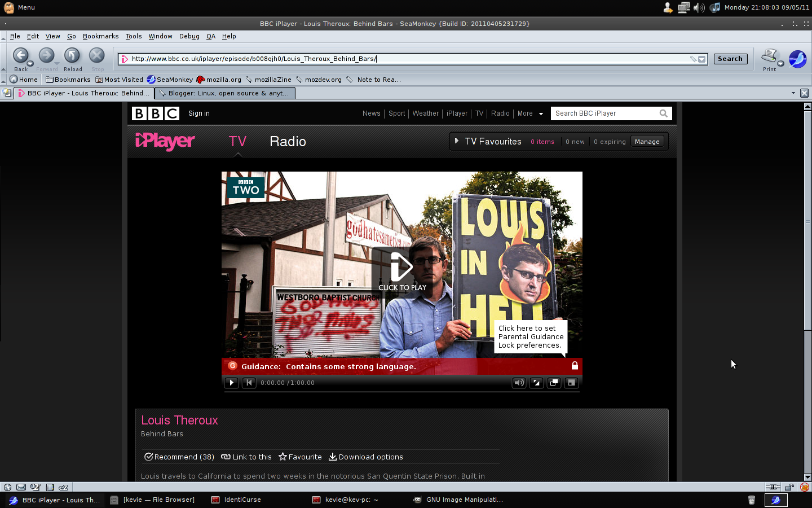
Task: Open the URL bar history dropdown
Action: pyautogui.click(x=702, y=59)
